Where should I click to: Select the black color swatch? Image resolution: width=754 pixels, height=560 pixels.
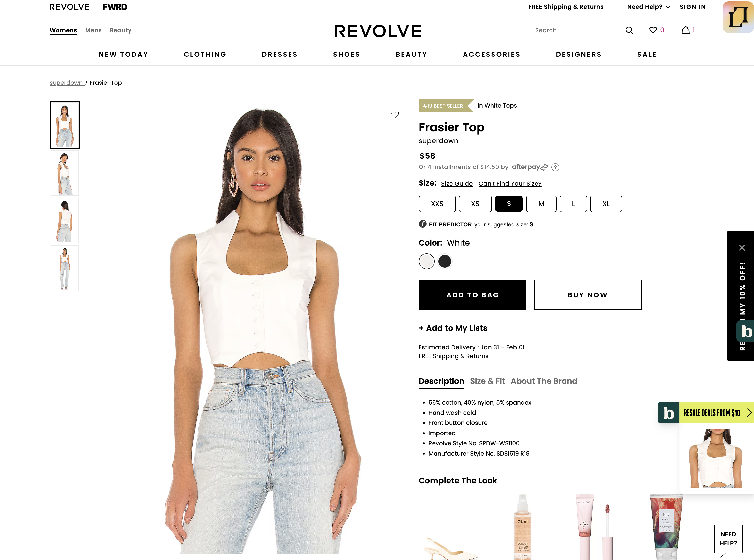pyautogui.click(x=445, y=261)
